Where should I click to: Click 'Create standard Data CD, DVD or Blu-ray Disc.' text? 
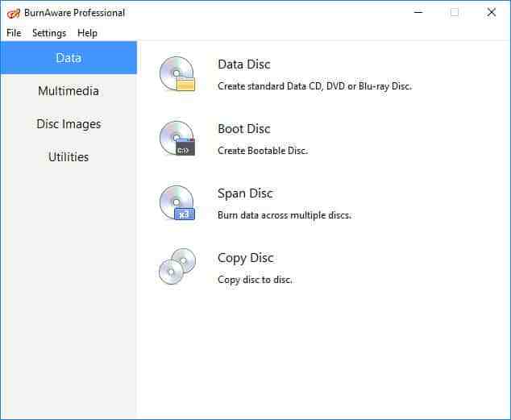[315, 86]
